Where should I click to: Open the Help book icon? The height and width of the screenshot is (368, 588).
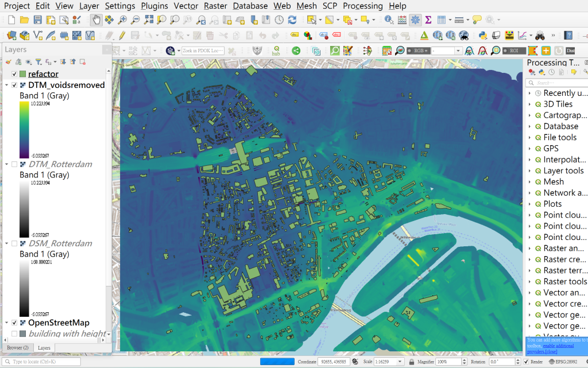pos(568,36)
